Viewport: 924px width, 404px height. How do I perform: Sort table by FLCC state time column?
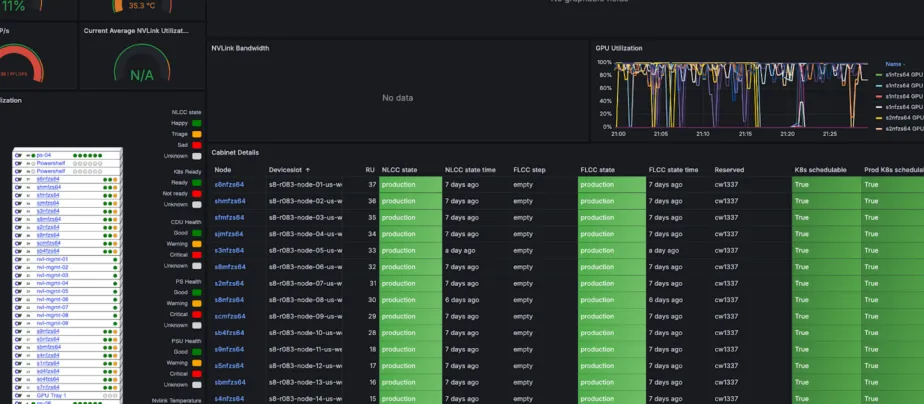[x=673, y=170]
